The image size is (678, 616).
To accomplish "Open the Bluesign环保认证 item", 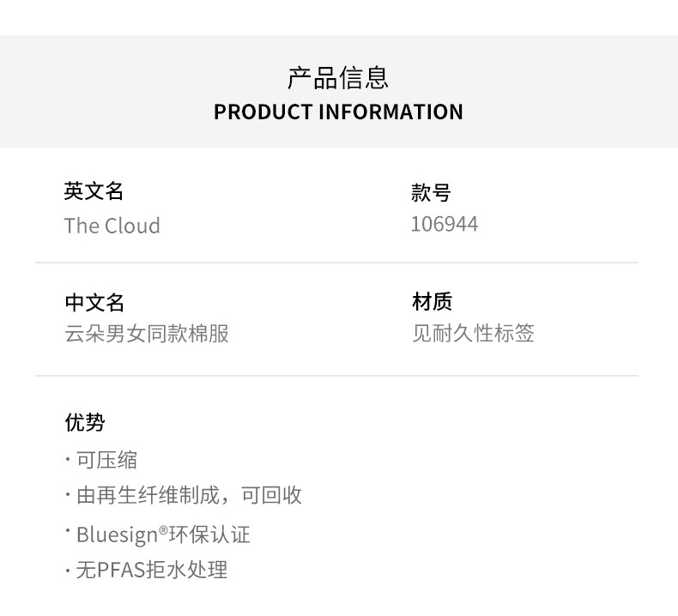I will pyautogui.click(x=163, y=535).
